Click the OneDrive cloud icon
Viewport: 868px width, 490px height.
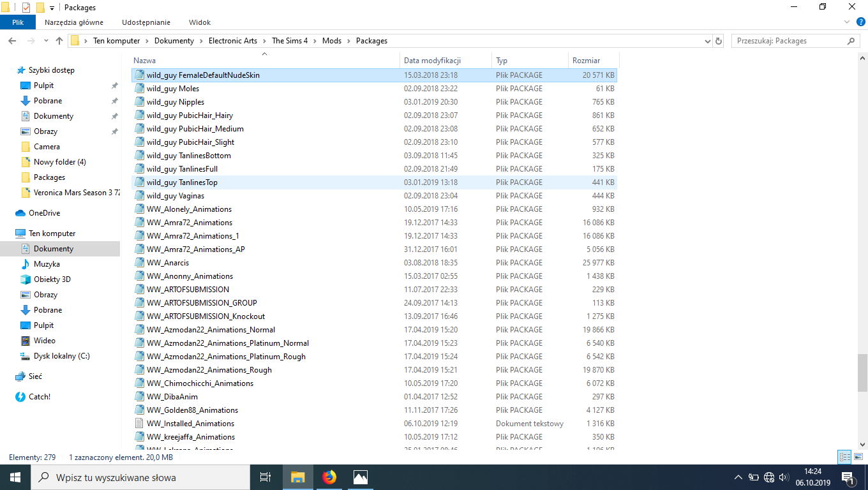20,213
